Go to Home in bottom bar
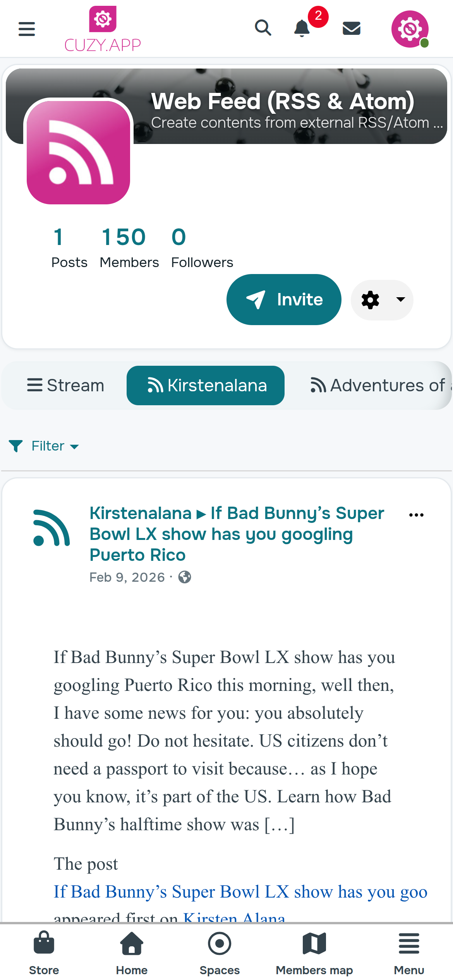Screen dimensions: 453x980 [132, 953]
